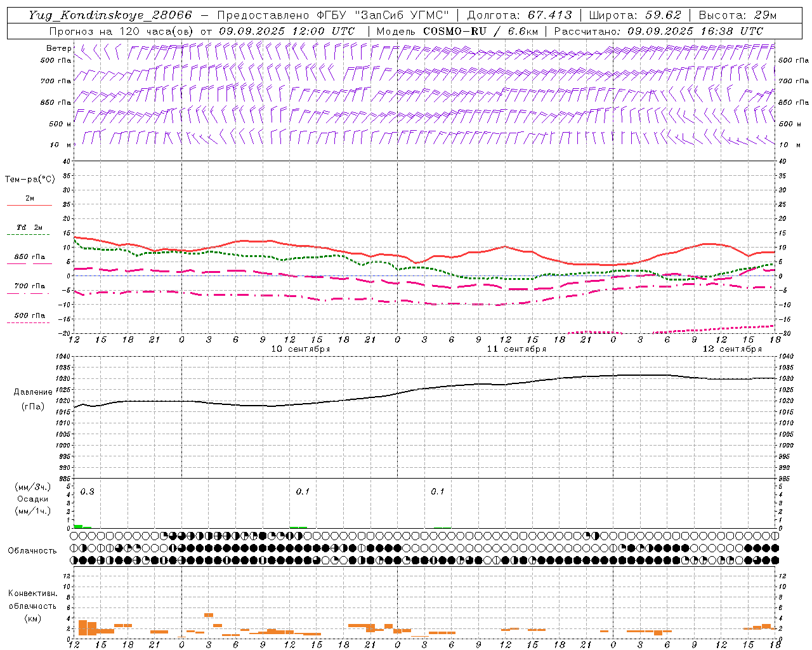Viewport: 812px width, 650px height.
Task: Click the 0.3 precipitation total value
Action: [x=87, y=491]
